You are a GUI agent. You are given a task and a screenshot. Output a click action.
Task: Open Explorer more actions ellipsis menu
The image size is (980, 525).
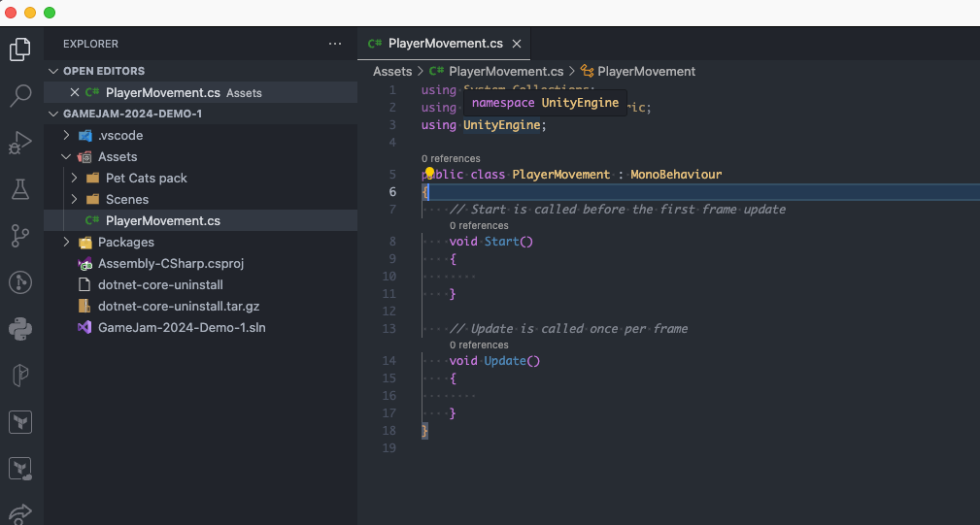[x=335, y=44]
